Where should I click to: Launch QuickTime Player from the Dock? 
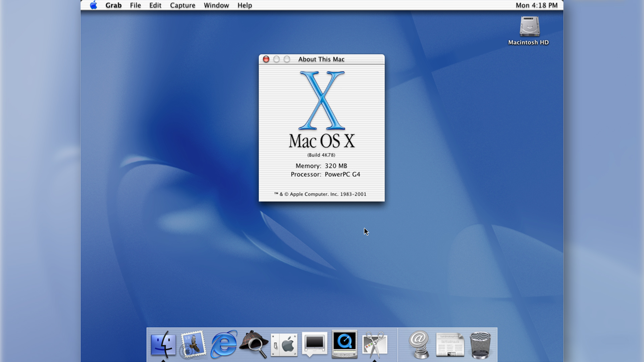pos(344,344)
